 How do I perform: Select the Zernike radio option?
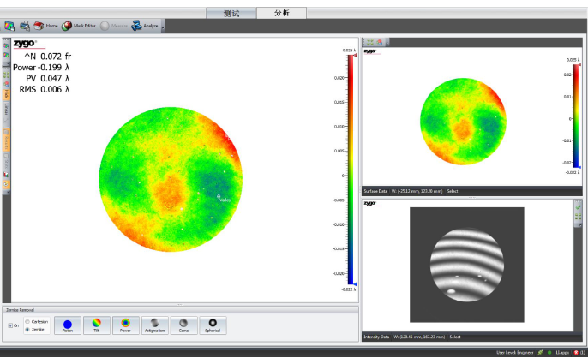tap(27, 329)
